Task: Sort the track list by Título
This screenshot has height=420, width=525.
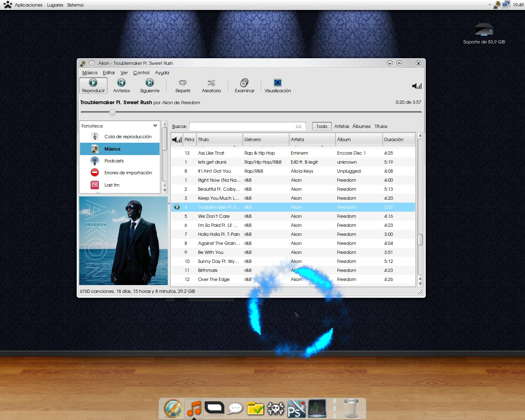Action: pyautogui.click(x=220, y=139)
